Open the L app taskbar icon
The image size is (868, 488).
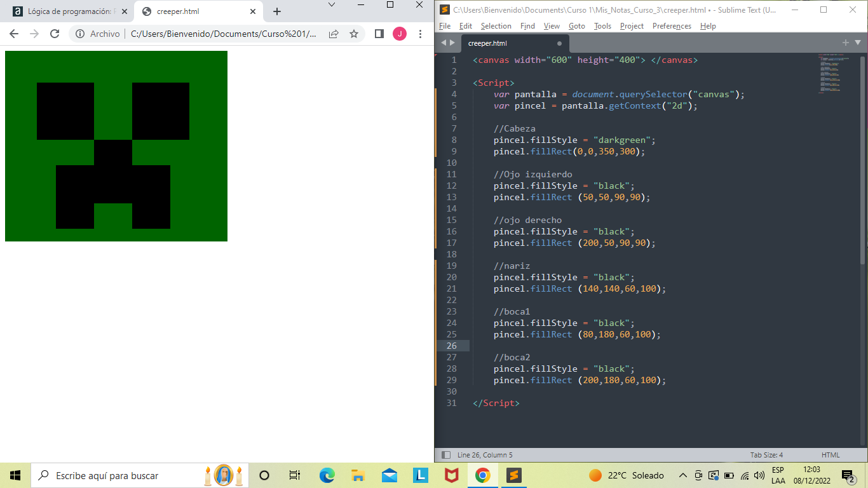421,475
